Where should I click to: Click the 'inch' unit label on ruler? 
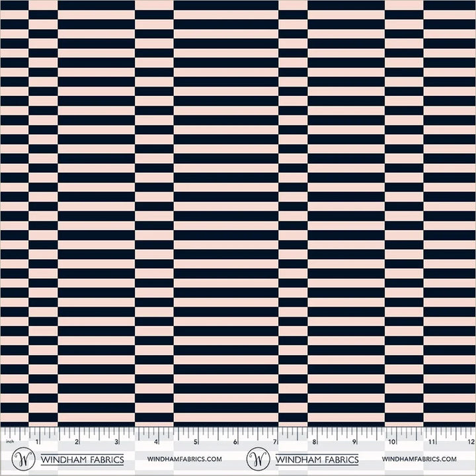point(10,442)
